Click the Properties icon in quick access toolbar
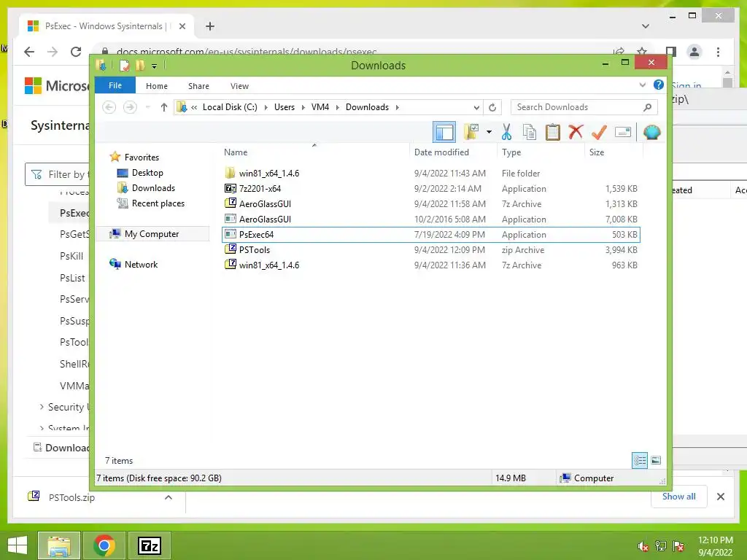The height and width of the screenshot is (560, 747). [x=124, y=66]
